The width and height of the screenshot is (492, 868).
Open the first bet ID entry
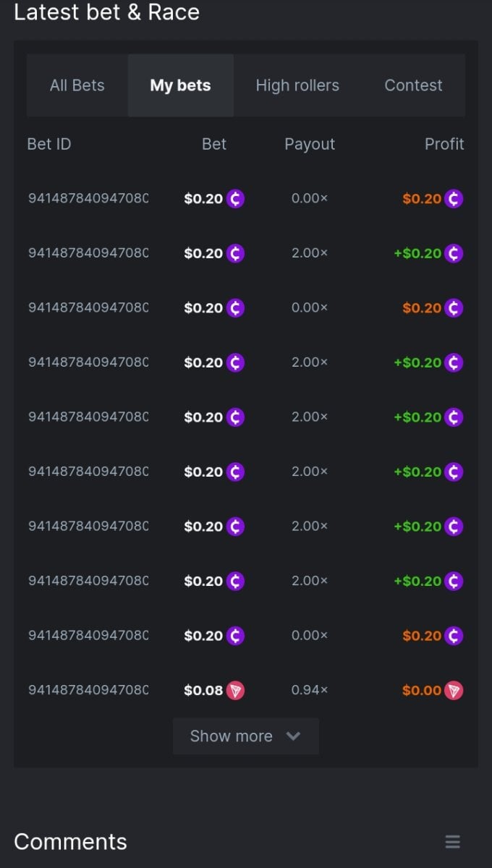click(88, 199)
